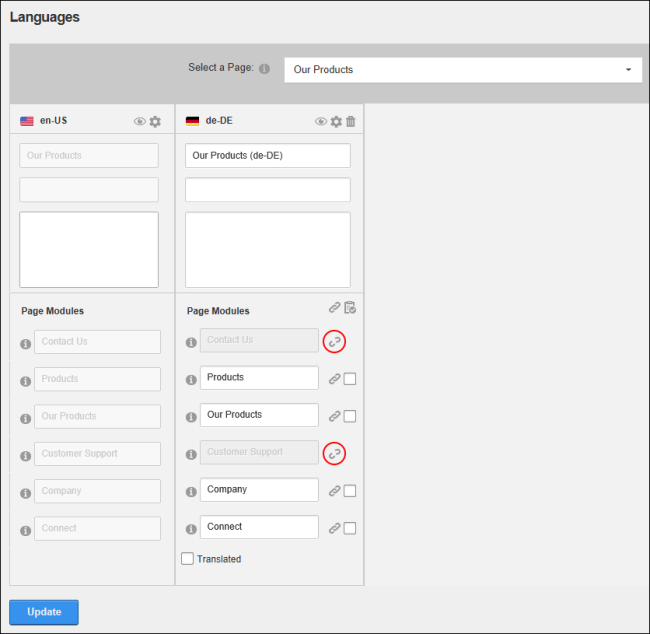
Task: Click en-US Customer Support module field
Action: [97, 454]
